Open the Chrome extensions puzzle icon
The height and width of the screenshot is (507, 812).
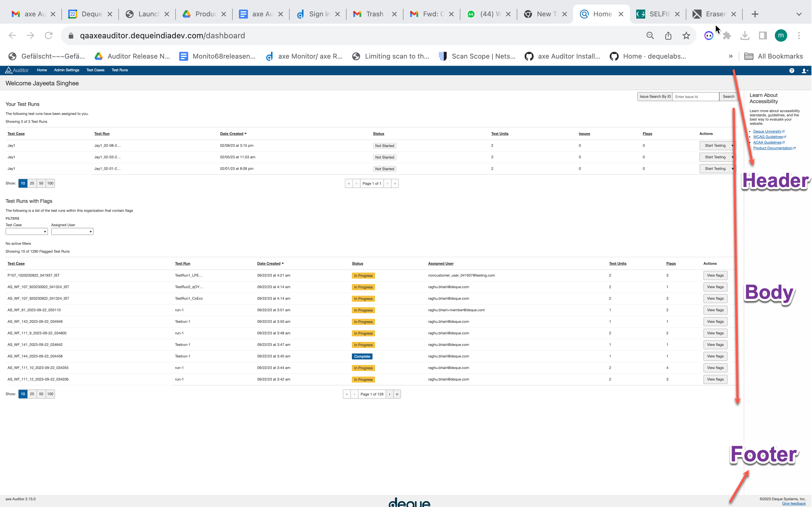click(x=727, y=35)
